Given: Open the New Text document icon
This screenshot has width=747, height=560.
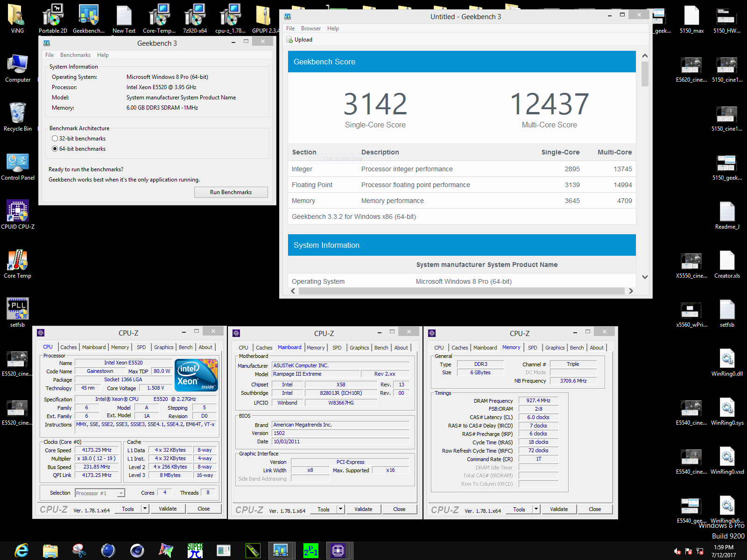Looking at the screenshot, I should tap(124, 19).
